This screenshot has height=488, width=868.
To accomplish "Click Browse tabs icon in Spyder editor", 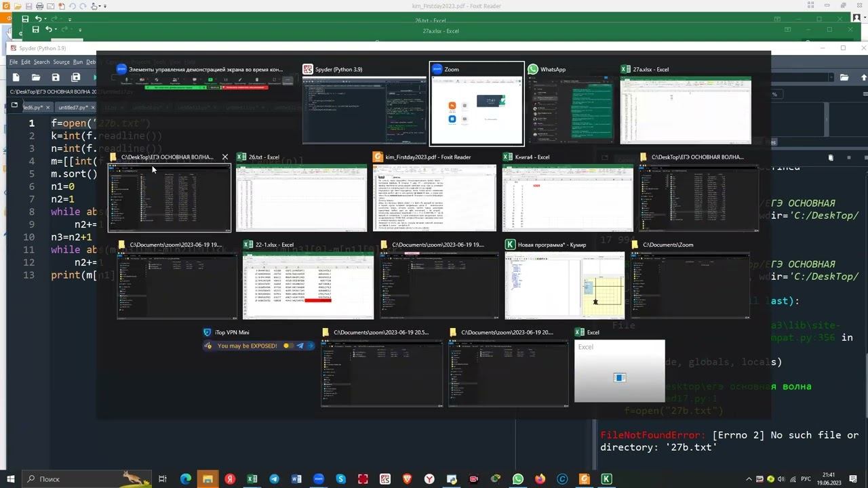I will (x=14, y=105).
